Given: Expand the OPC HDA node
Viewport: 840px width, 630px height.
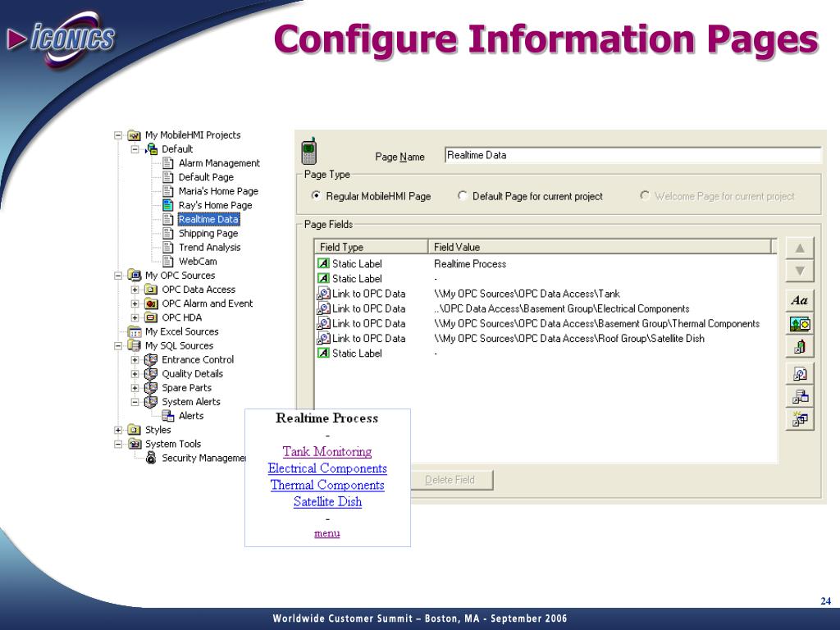Looking at the screenshot, I should 135,317.
